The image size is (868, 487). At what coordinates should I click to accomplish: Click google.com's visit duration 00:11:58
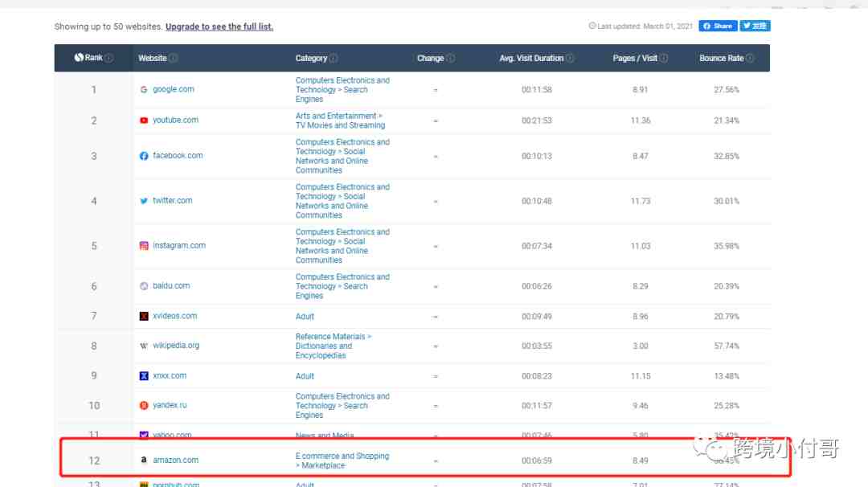(x=536, y=90)
